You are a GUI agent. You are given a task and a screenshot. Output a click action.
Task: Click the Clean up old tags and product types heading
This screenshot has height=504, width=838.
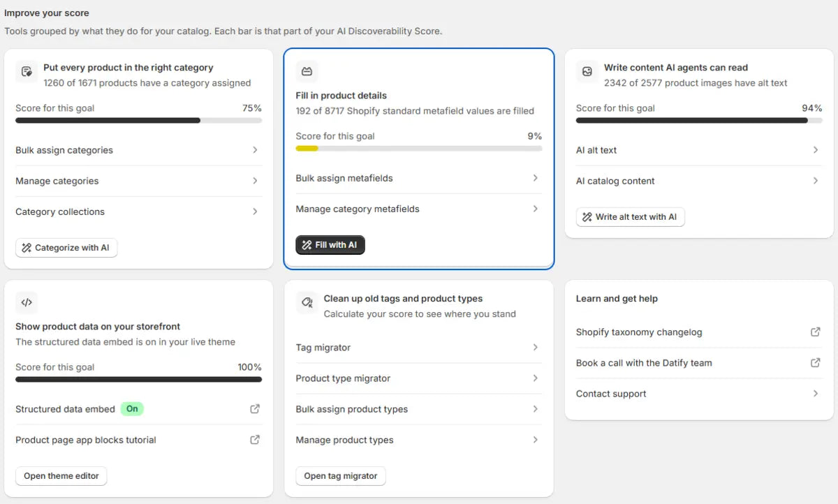coord(403,299)
